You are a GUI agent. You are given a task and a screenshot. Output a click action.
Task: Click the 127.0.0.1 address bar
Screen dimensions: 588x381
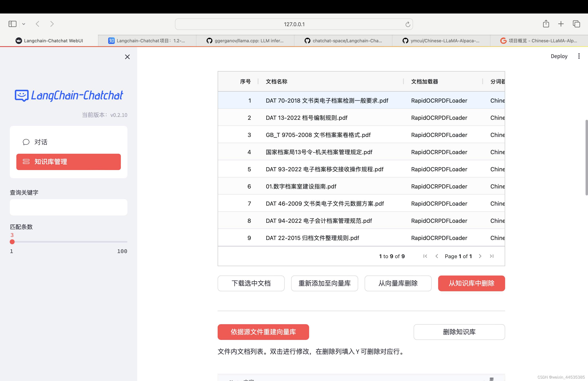pos(294,24)
